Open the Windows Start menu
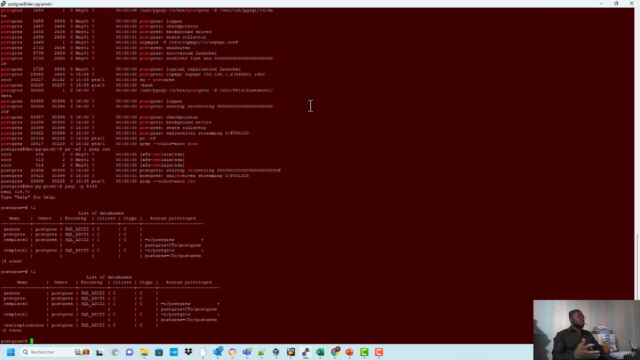The image size is (640, 360). (x=11, y=352)
